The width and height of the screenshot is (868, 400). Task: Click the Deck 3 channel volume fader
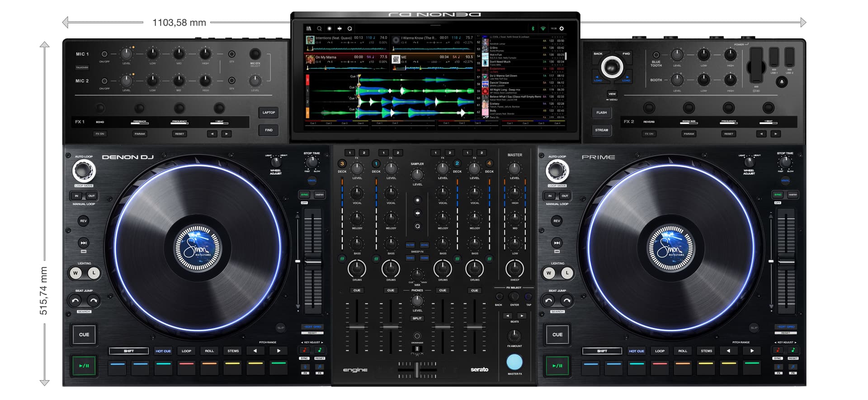point(357,327)
